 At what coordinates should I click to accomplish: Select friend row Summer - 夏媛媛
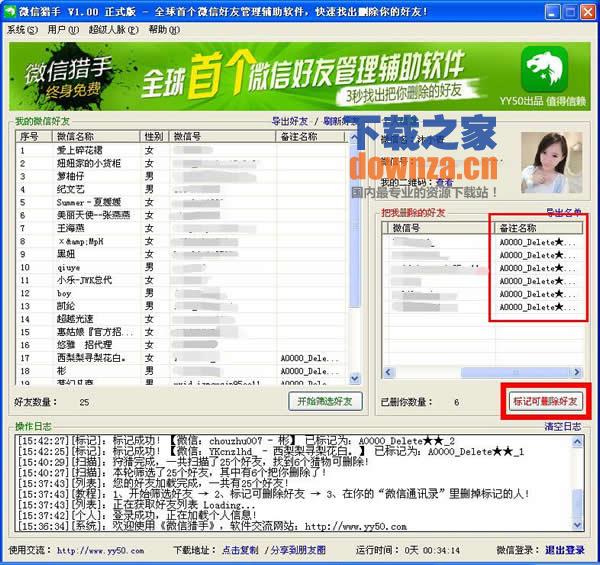click(181, 202)
